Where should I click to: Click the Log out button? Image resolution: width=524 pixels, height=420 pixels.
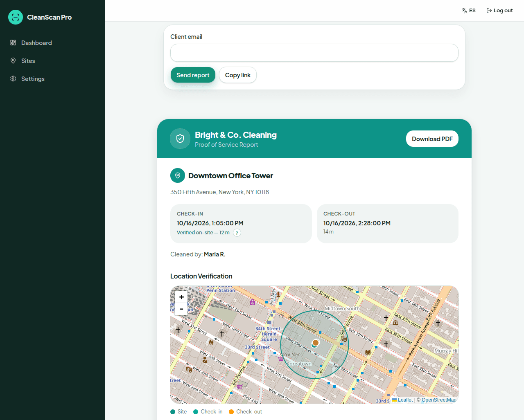tap(499, 11)
